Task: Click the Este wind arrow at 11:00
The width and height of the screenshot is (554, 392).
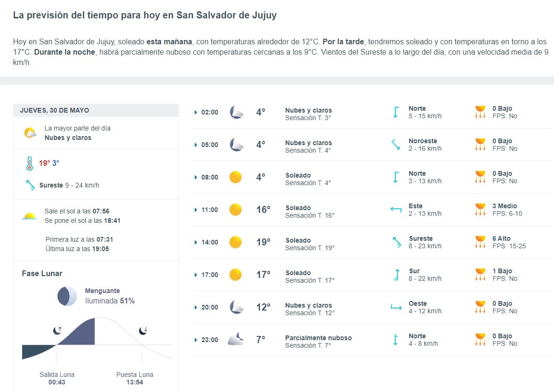Action: coord(396,210)
